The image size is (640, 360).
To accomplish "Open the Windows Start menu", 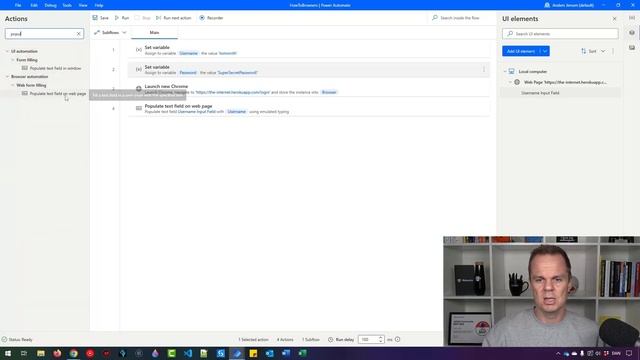I will point(8,353).
